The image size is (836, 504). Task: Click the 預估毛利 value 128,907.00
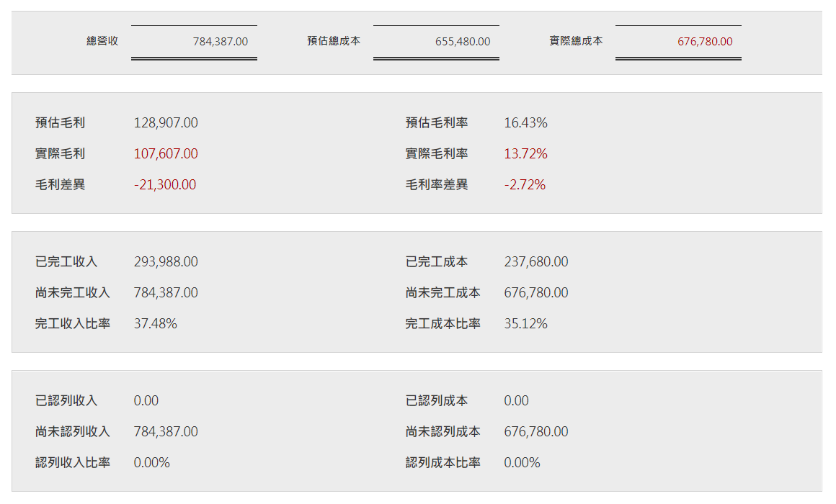pos(166,123)
